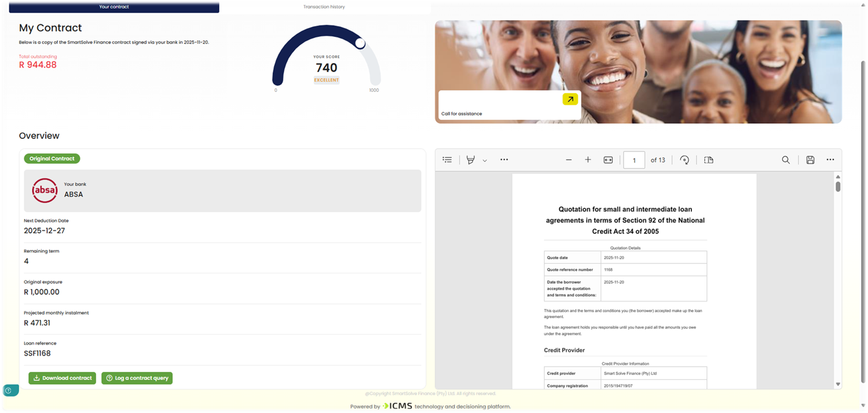Search within the PDF document
The height and width of the screenshot is (413, 868).
coord(786,160)
